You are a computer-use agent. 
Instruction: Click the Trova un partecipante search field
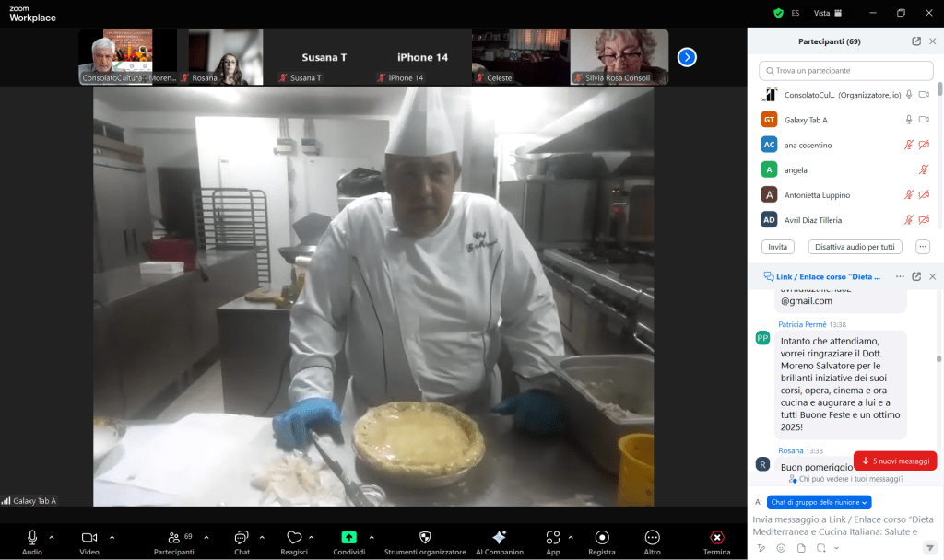tap(846, 71)
